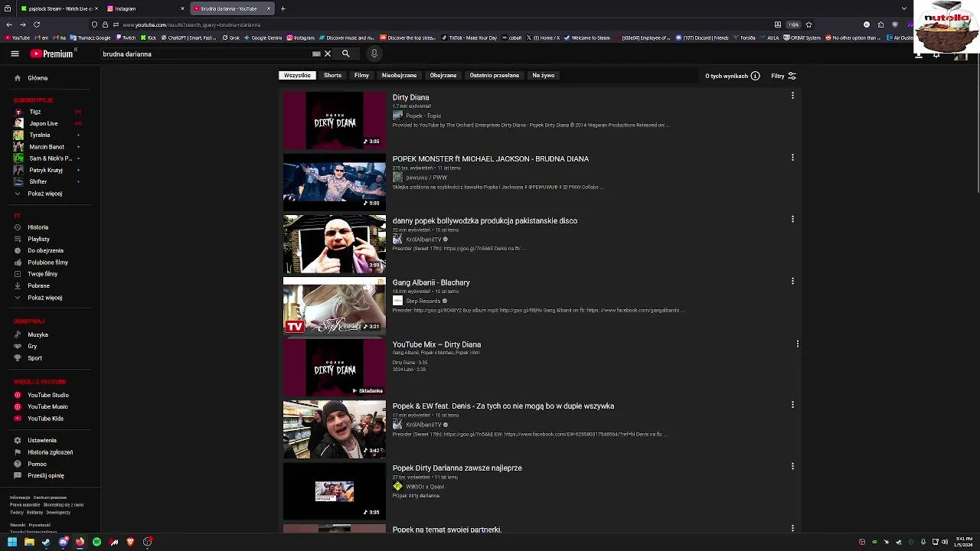
Task: Open KrólAlbaniiTV channel under danny popek video
Action: (423, 240)
